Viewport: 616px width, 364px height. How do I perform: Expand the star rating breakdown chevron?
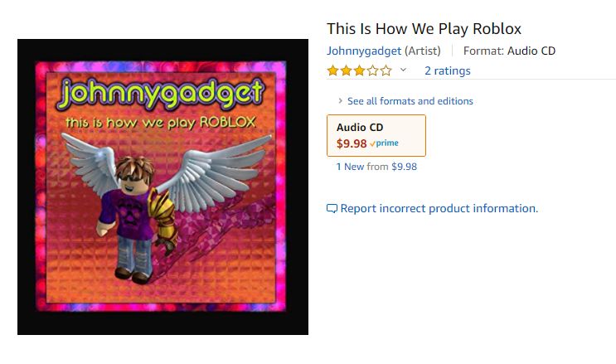click(403, 70)
